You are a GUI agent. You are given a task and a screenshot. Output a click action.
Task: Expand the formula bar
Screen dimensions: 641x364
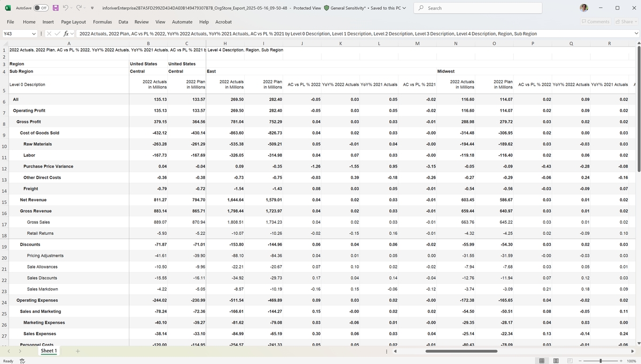tap(636, 34)
